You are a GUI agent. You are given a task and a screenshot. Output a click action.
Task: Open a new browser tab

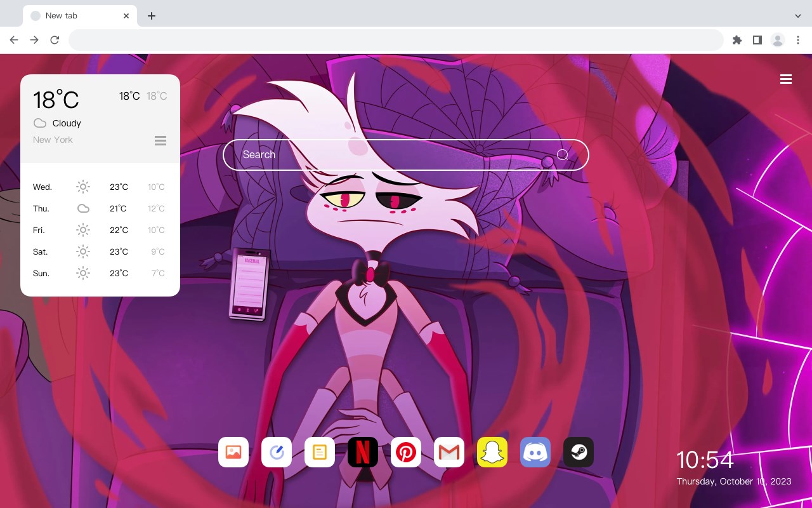tap(151, 16)
